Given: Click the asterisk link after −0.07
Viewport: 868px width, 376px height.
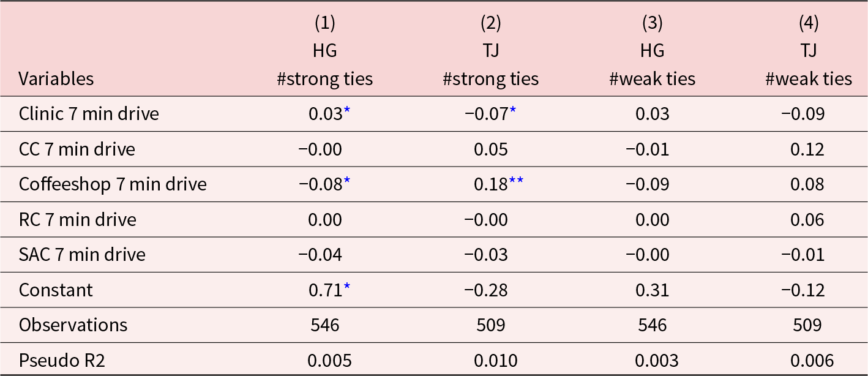Looking at the screenshot, I should click(512, 110).
